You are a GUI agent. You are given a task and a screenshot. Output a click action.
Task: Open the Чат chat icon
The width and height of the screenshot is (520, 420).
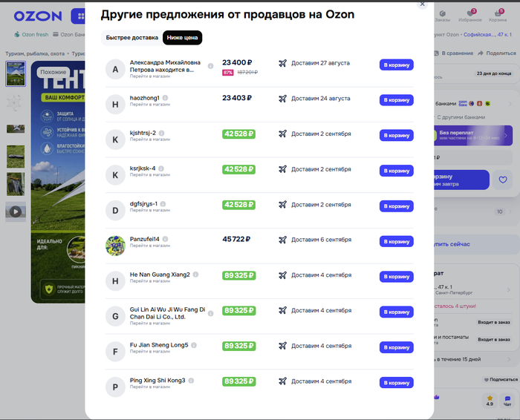click(507, 401)
